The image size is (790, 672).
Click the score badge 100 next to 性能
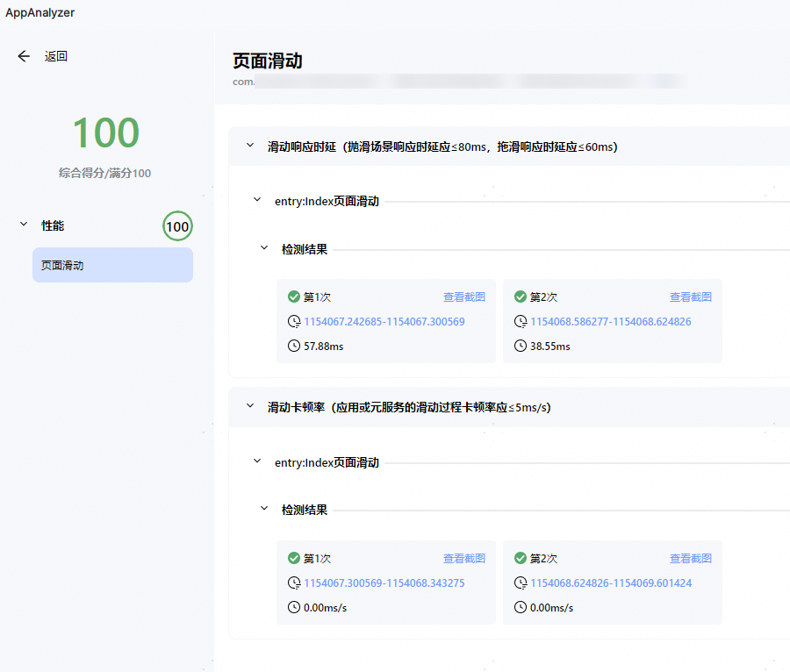177,226
